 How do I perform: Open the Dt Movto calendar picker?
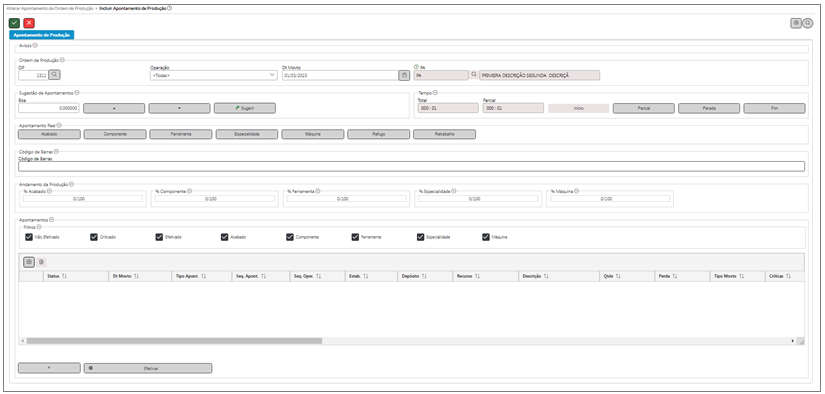click(x=404, y=75)
